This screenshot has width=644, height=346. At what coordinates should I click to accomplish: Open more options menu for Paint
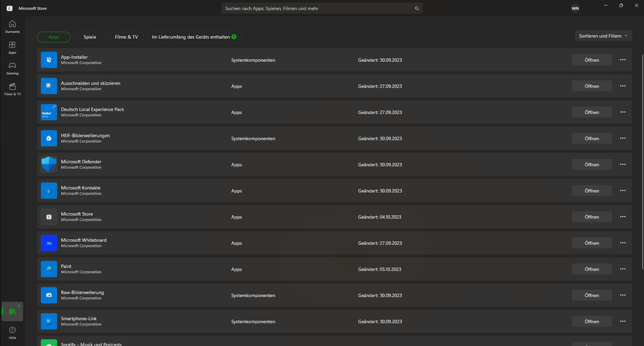coord(623,269)
